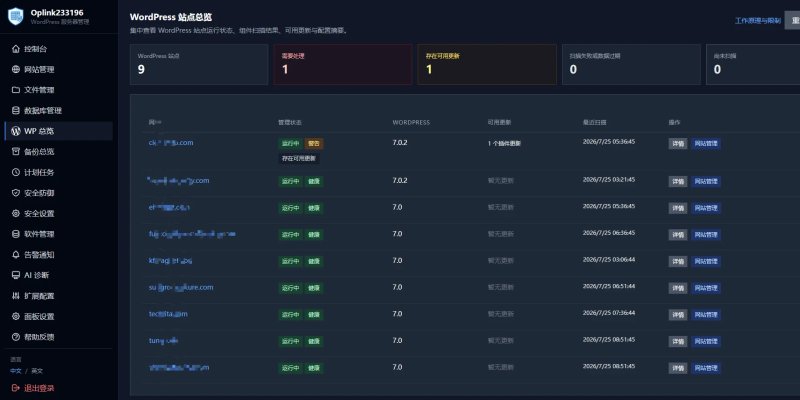Click timestamp 2026/7/25 07:36:44
Viewport: 800px width, 400px height.
609,313
